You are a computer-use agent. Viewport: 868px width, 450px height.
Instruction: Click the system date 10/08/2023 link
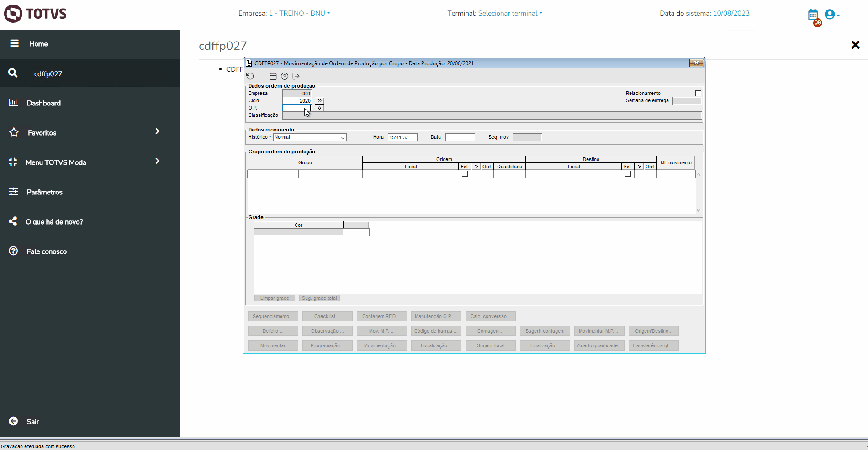(731, 13)
